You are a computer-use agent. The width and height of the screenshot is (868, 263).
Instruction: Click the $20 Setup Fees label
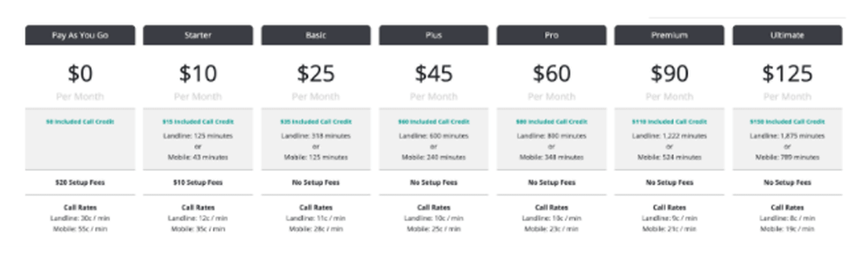(x=80, y=182)
